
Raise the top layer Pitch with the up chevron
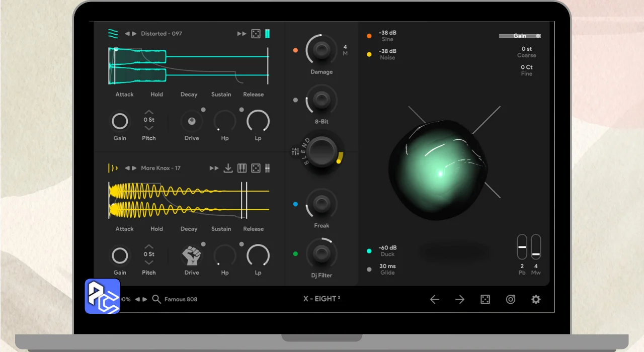click(x=149, y=112)
